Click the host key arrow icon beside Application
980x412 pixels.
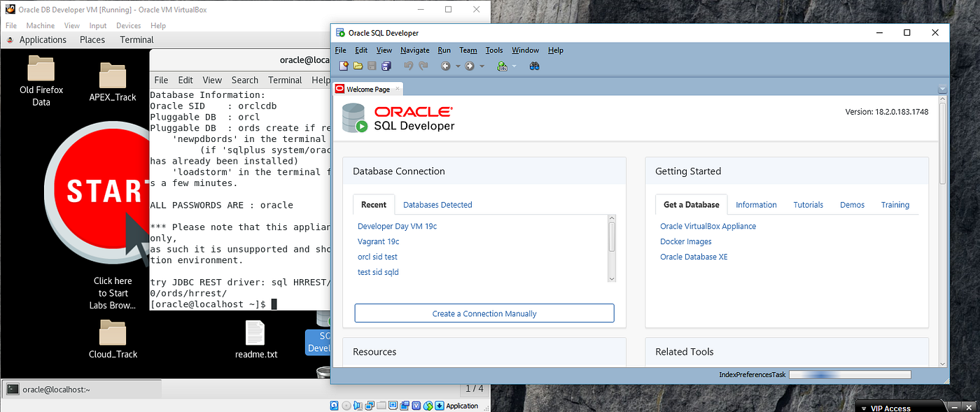pos(440,406)
